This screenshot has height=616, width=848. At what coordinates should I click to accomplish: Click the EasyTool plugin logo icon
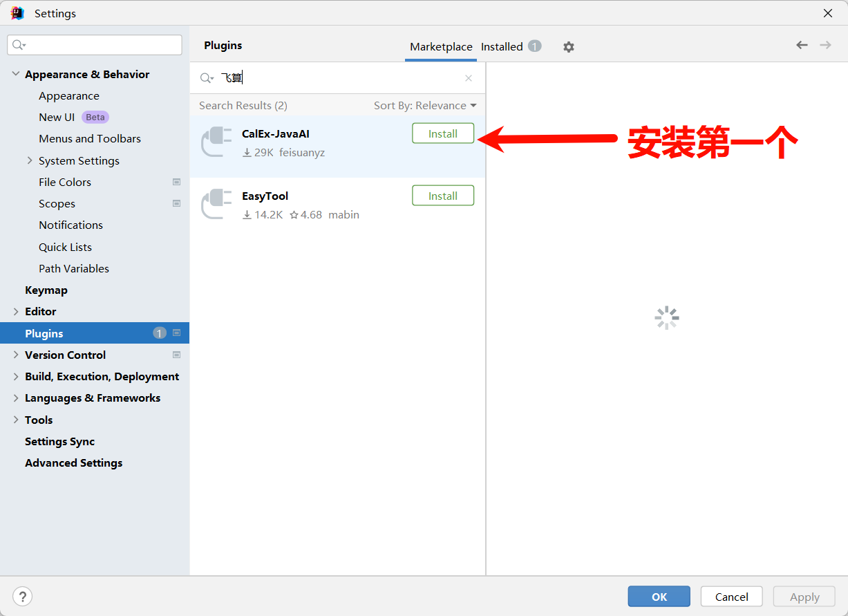(x=216, y=204)
